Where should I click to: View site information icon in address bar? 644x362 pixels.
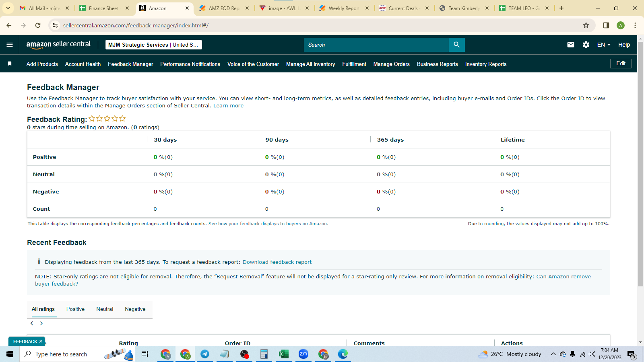(x=56, y=25)
